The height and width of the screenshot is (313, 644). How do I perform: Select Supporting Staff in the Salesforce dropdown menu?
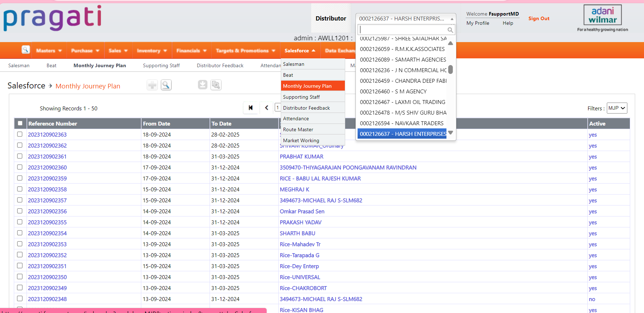click(313, 97)
